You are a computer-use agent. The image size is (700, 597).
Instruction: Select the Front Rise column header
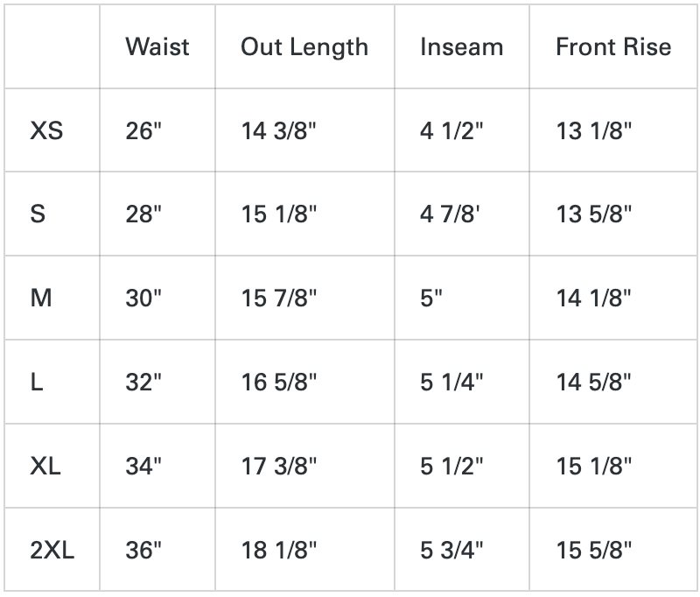tap(613, 46)
